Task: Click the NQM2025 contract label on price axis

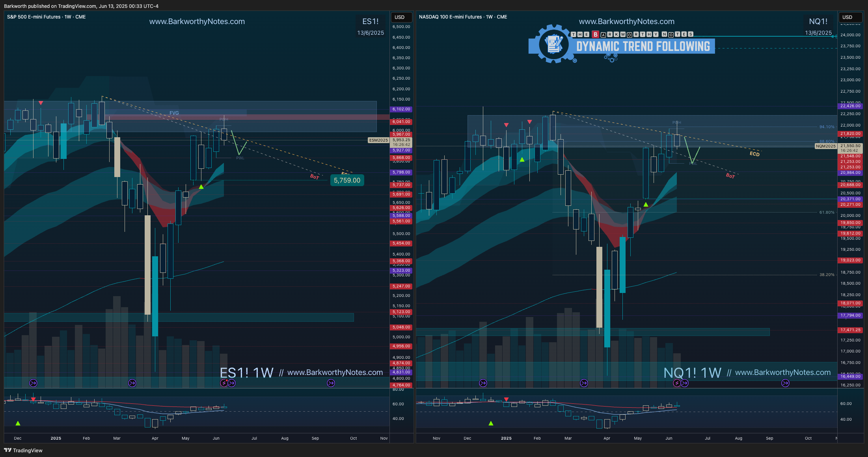Action: (826, 146)
